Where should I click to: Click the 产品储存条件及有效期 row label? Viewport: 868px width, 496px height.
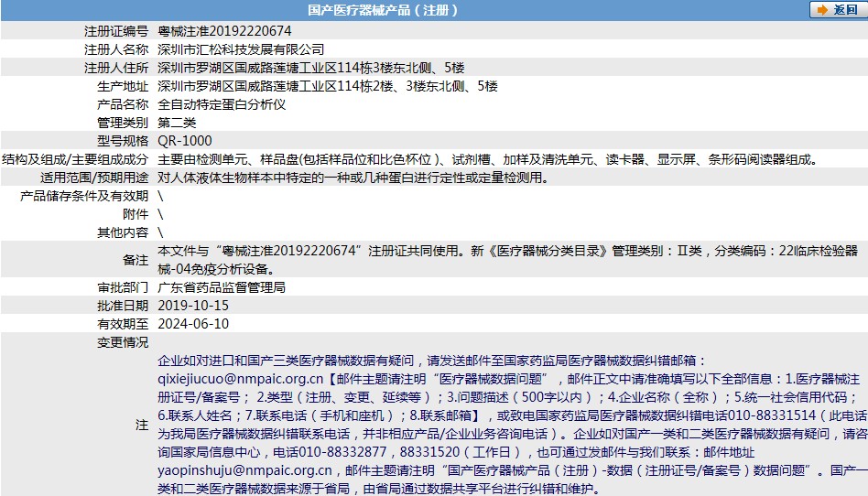click(x=84, y=195)
